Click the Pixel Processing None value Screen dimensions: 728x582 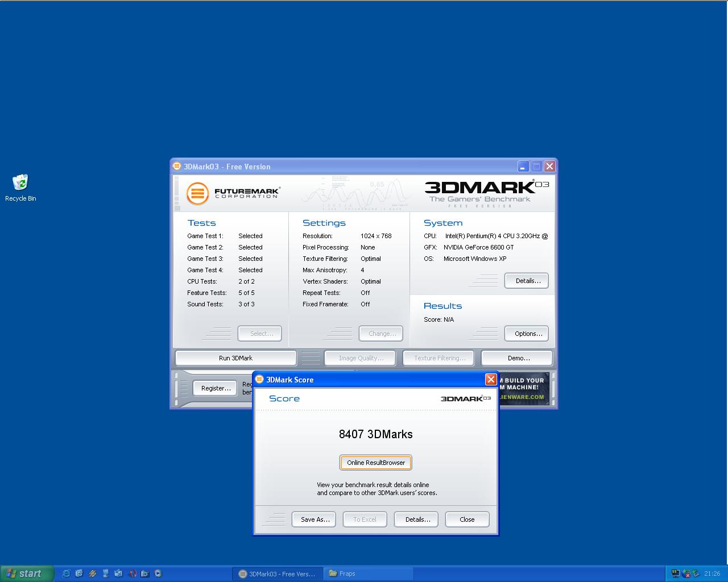[367, 247]
